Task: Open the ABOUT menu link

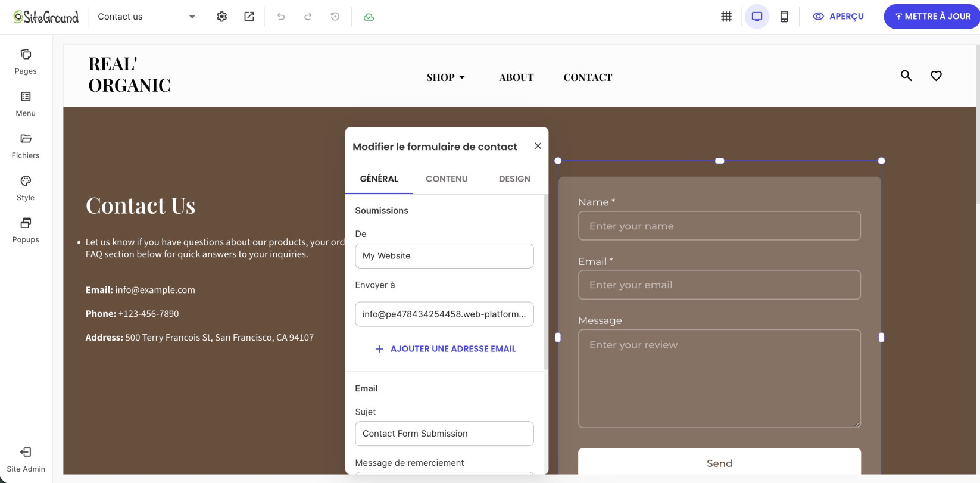Action: pyautogui.click(x=516, y=77)
